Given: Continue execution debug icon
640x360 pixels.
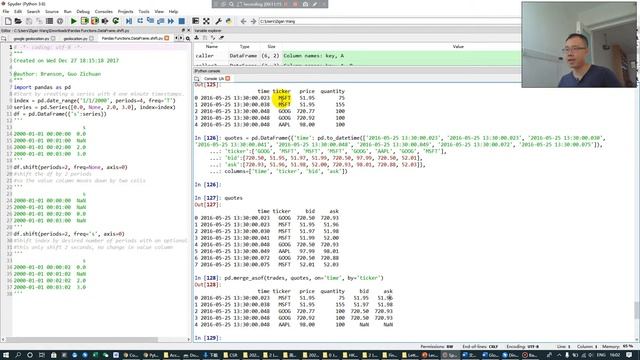Looking at the screenshot, I should point(171,21).
